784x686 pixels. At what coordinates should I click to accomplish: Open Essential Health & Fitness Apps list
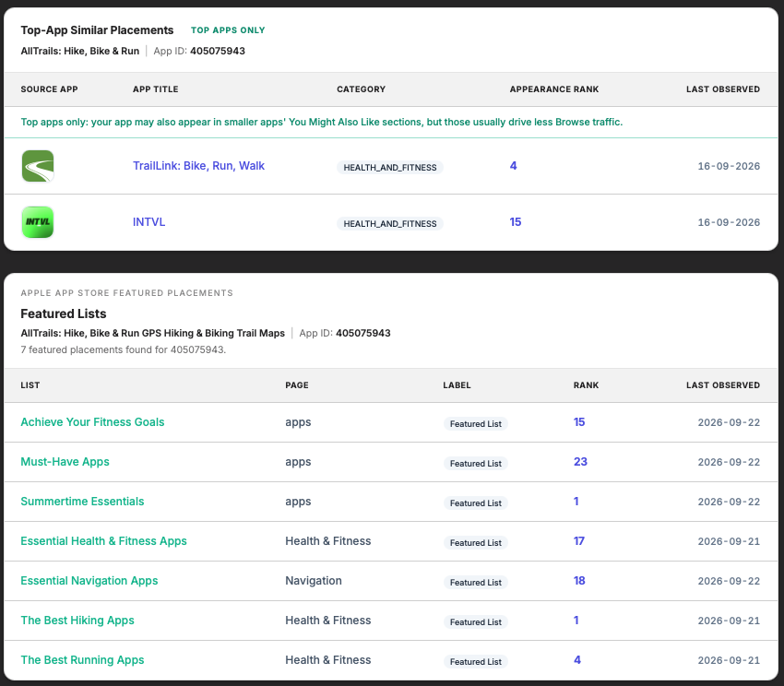click(103, 541)
